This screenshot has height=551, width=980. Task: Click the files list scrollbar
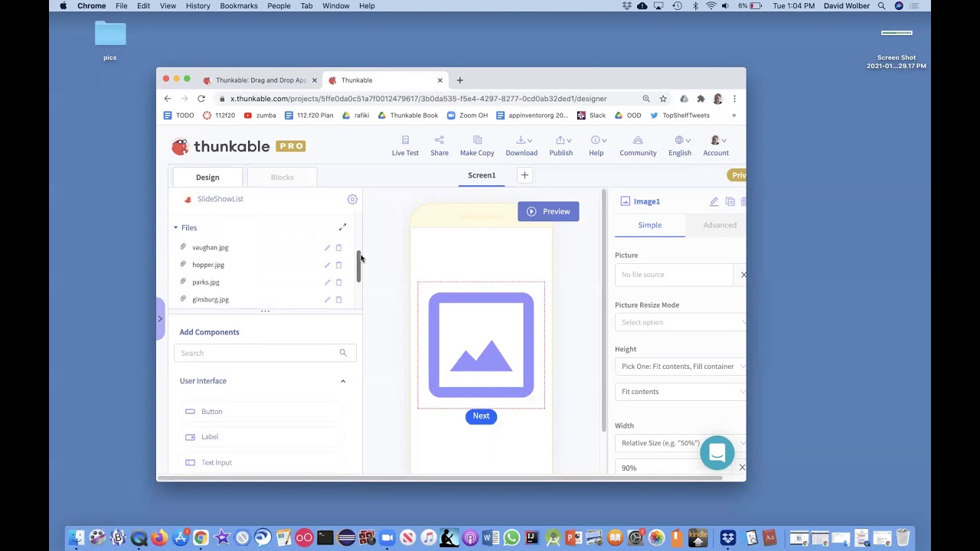click(x=358, y=266)
